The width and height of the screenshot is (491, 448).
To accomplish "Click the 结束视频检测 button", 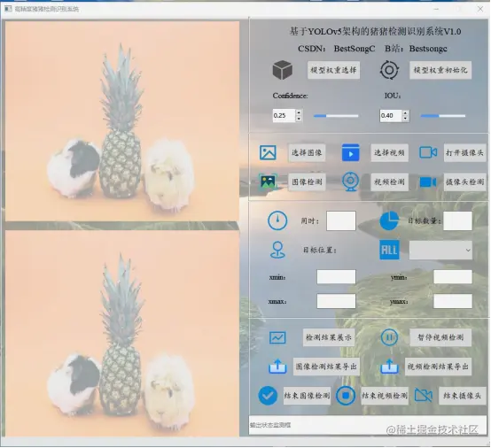I will 385,396.
